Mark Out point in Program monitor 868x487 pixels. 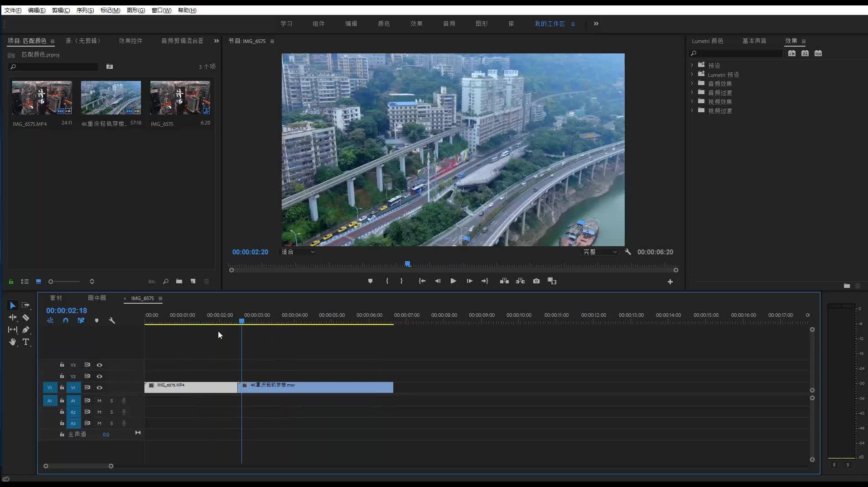(401, 281)
